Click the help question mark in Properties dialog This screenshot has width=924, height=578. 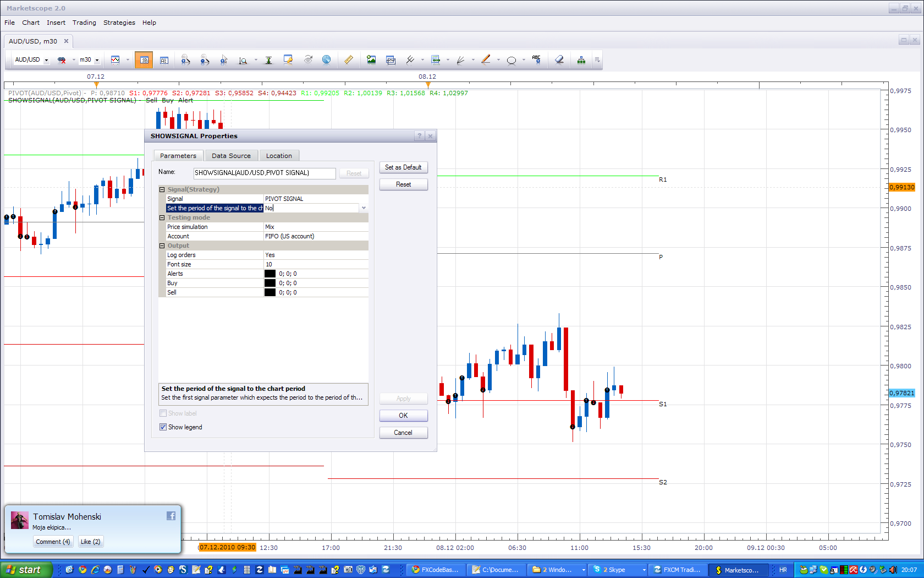coord(420,136)
